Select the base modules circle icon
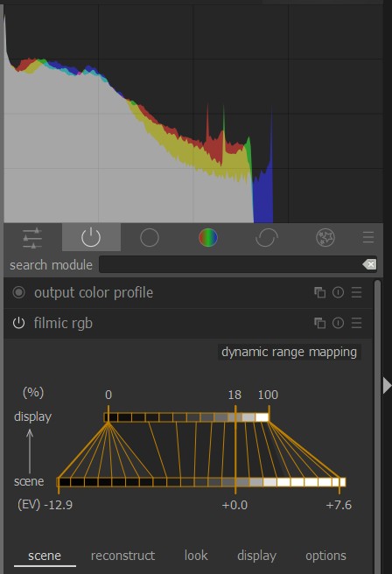The height and width of the screenshot is (574, 392). (x=150, y=238)
